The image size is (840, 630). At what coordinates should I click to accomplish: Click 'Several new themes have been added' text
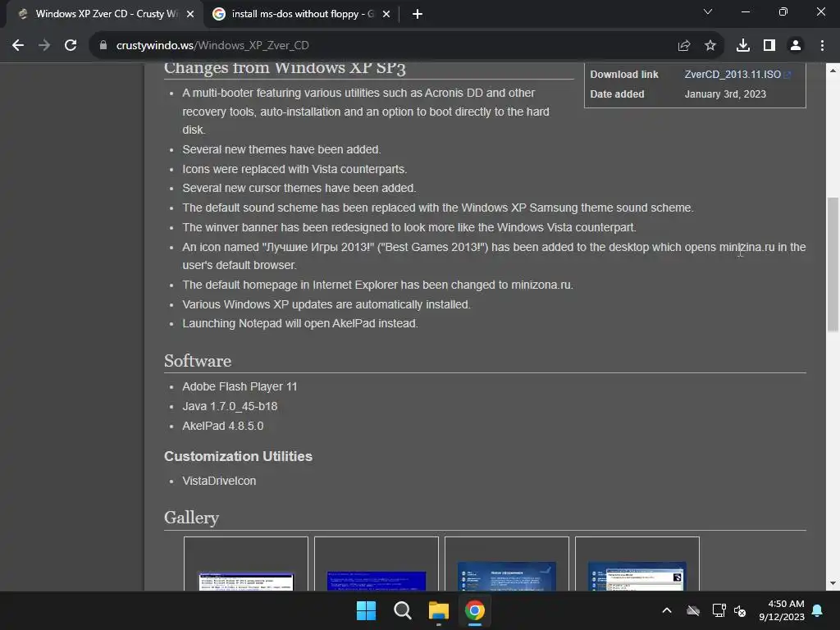click(281, 149)
